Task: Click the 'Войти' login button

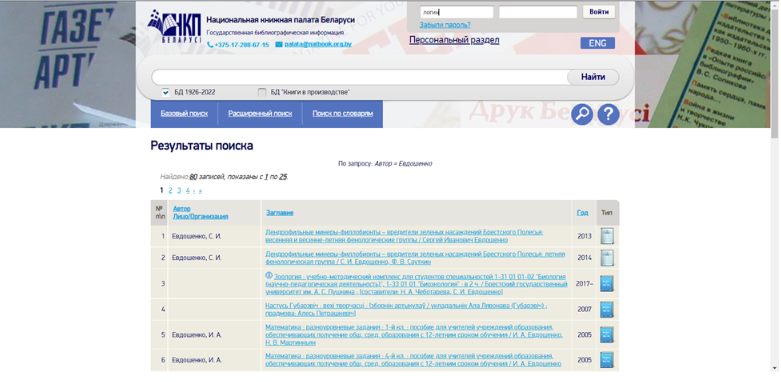Action: 599,12
